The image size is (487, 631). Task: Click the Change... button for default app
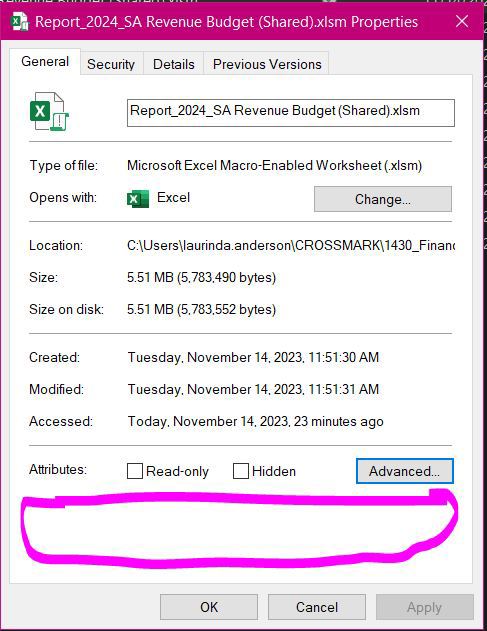[383, 199]
